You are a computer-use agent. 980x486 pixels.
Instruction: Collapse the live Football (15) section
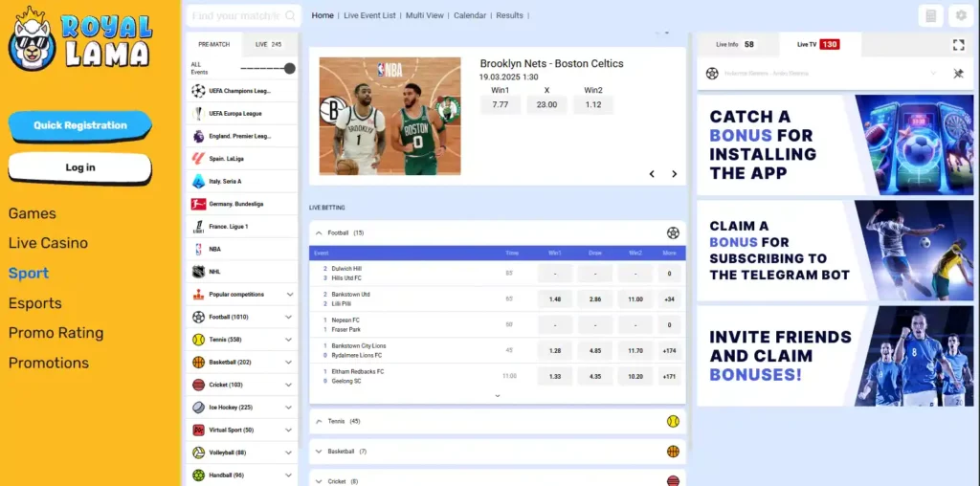pyautogui.click(x=319, y=233)
